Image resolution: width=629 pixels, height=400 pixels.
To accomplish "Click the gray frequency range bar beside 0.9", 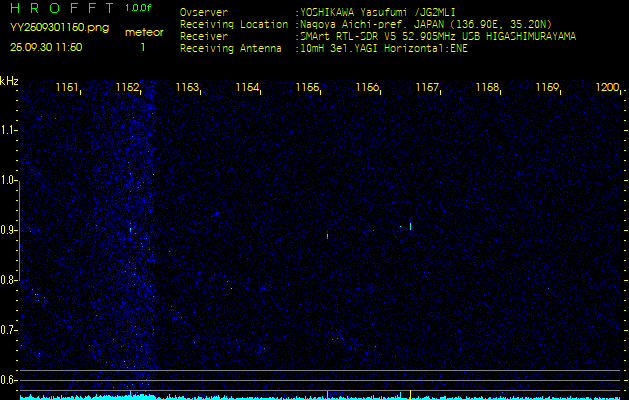I will tap(19, 230).
